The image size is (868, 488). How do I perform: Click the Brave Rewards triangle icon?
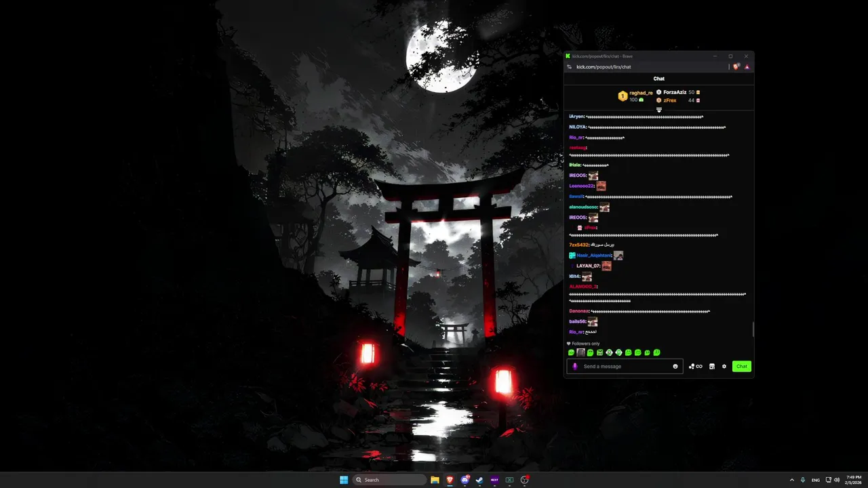tap(747, 66)
